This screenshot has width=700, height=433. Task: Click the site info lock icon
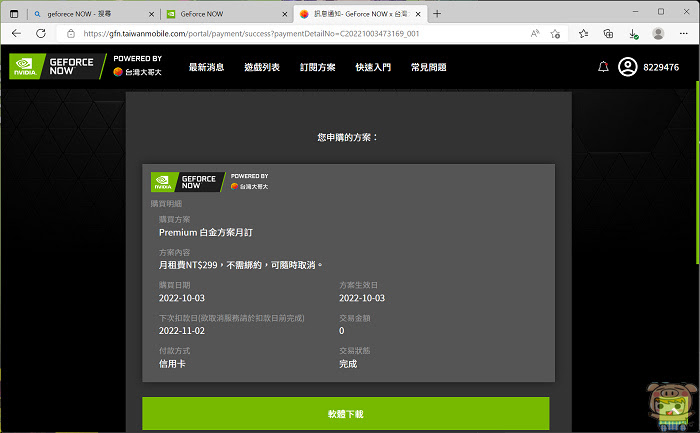(71, 33)
